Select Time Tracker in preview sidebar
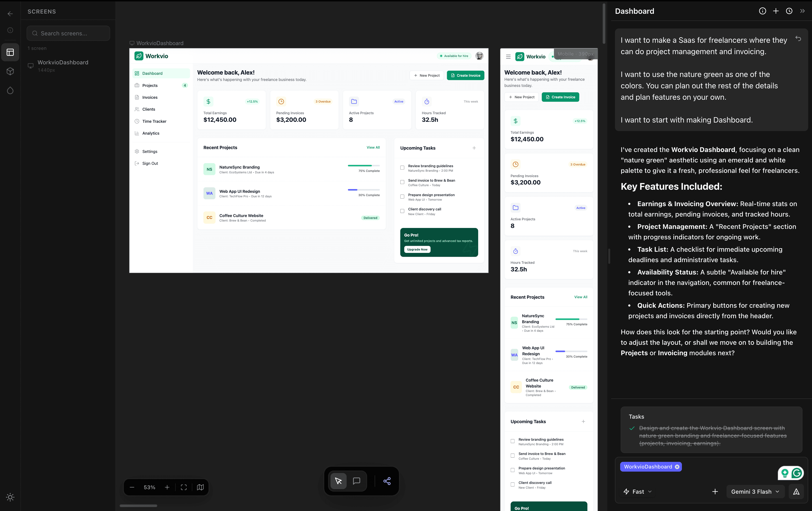Image resolution: width=812 pixels, height=511 pixels. coord(161,121)
